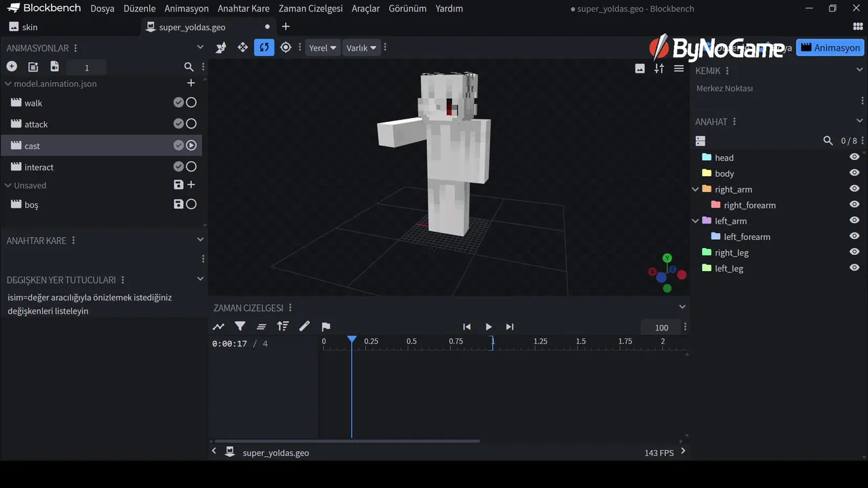Click the timeline flag marker icon
This screenshot has height=488, width=868.
click(x=325, y=327)
